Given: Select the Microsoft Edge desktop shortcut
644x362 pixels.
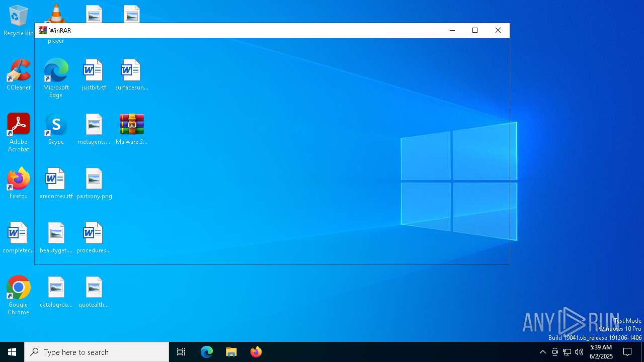Looking at the screenshot, I should 56,78.
